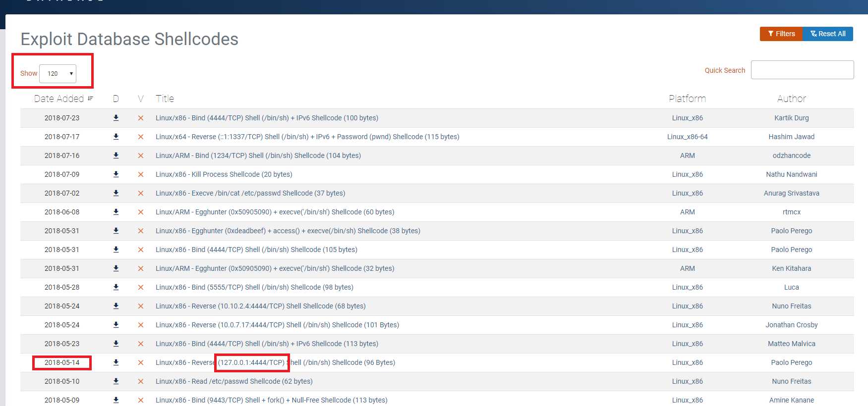Open author Kartik Durg
The height and width of the screenshot is (406, 868).
pos(792,118)
